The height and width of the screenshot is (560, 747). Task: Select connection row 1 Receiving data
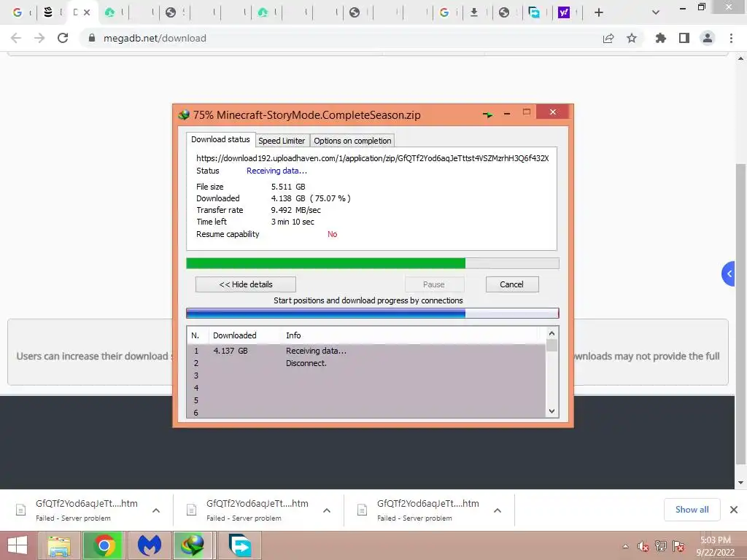coord(366,351)
